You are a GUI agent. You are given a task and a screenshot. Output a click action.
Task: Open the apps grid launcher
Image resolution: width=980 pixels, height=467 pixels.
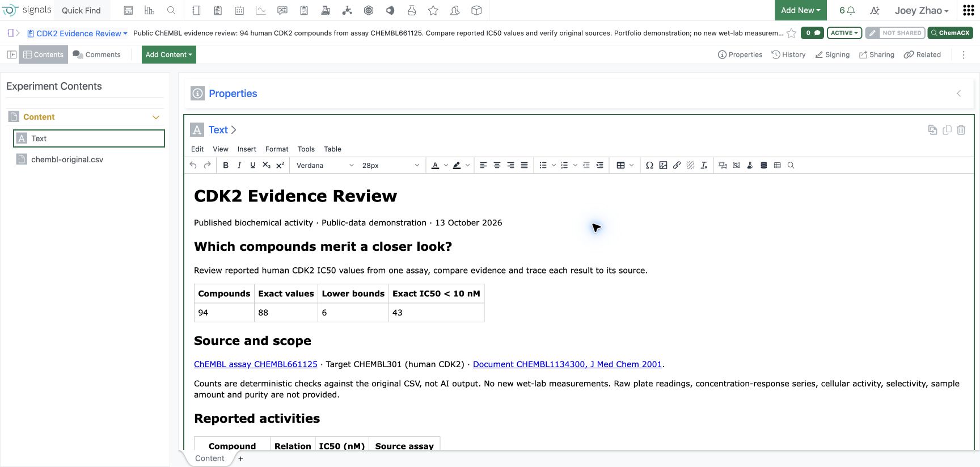pos(969,10)
